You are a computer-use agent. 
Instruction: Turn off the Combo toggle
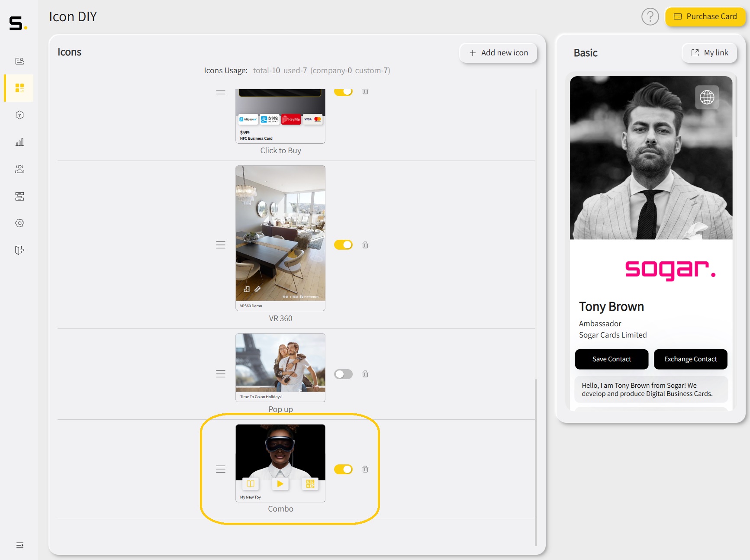pos(343,469)
